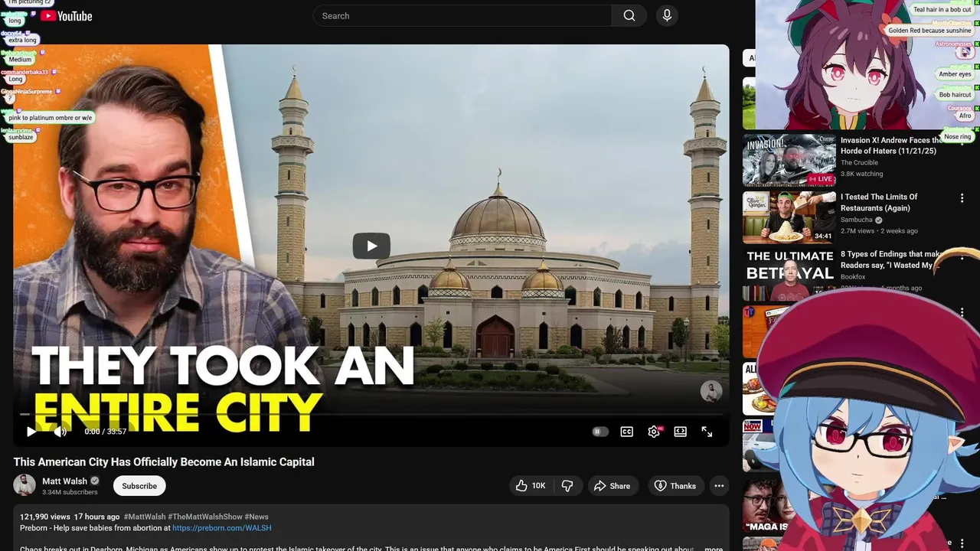The width and height of the screenshot is (980, 551).
Task: Turn on closed captions (CC)
Action: pos(627,432)
